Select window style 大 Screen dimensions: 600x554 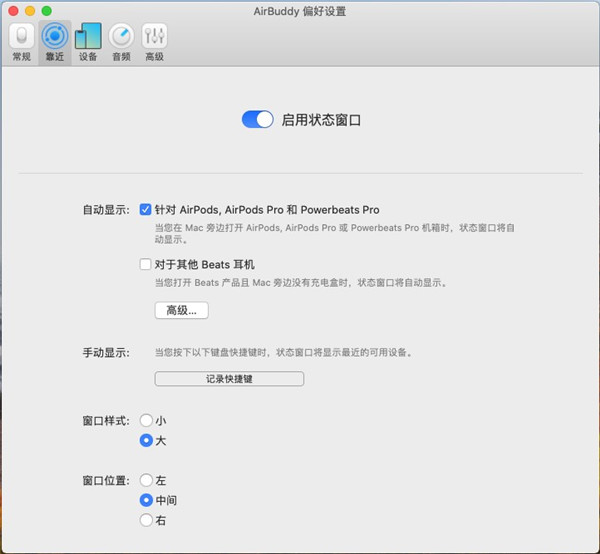pos(146,440)
